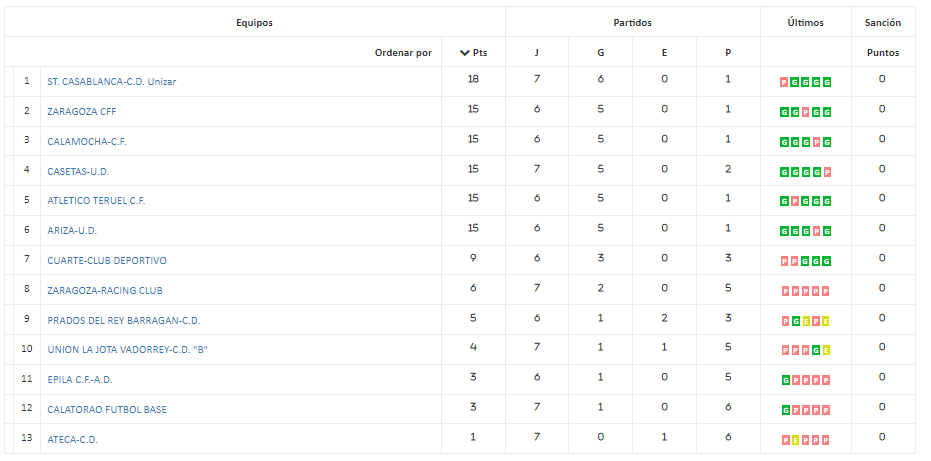Click first green G icon in EPILA C.F.-A.D. row

(784, 381)
